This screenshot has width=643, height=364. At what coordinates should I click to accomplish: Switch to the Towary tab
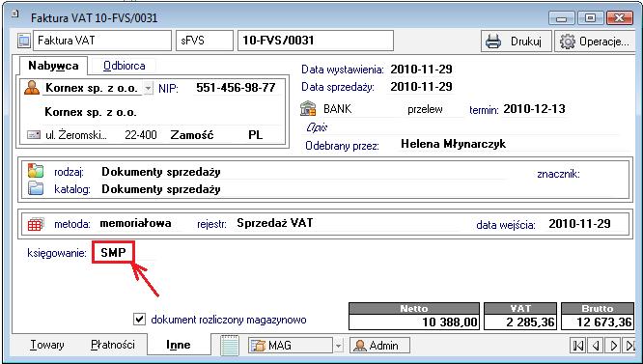pyautogui.click(x=46, y=345)
